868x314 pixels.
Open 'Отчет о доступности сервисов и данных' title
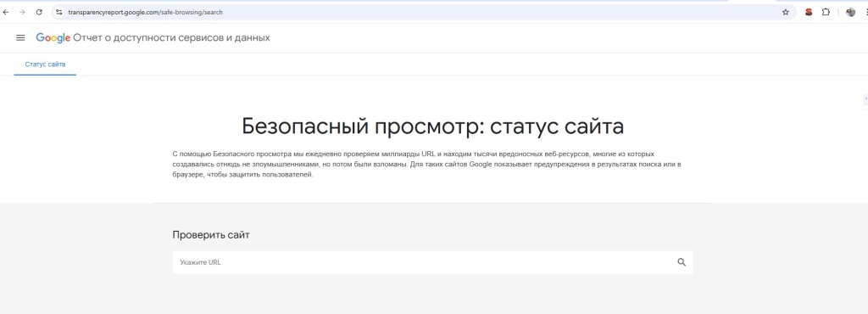(171, 37)
